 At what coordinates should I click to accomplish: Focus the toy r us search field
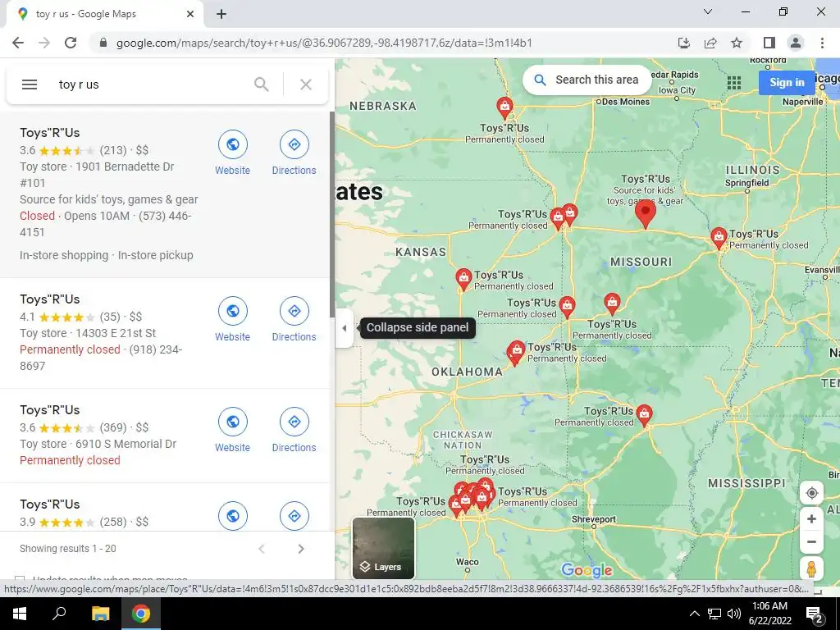coord(150,84)
